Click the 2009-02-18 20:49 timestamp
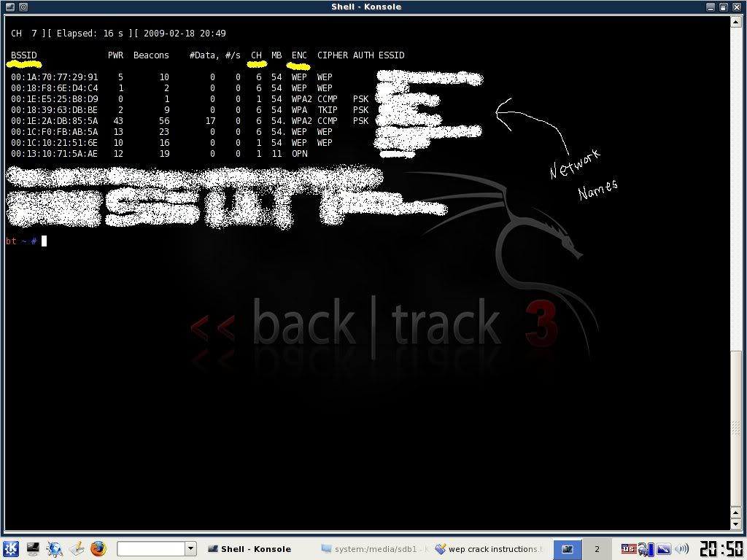Image resolution: width=747 pixels, height=560 pixels. [x=185, y=33]
